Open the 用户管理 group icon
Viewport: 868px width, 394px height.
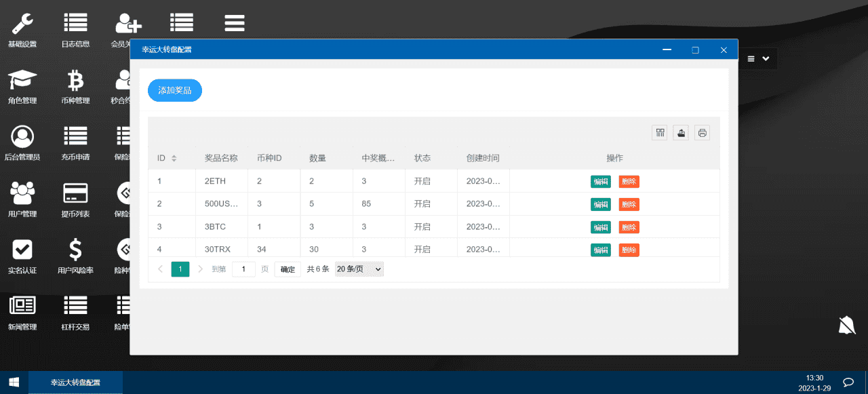(x=22, y=200)
